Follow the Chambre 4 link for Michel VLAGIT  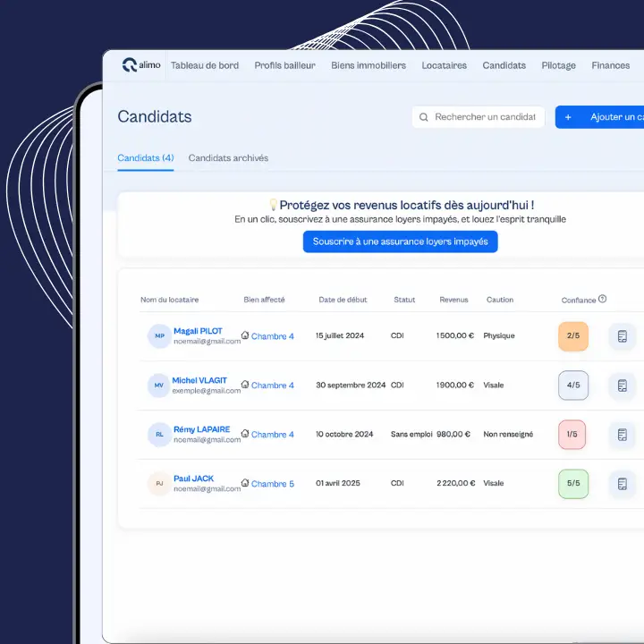[x=272, y=386]
